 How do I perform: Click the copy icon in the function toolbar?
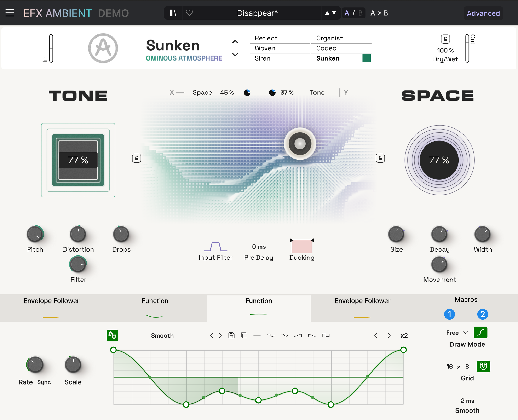coord(244,335)
